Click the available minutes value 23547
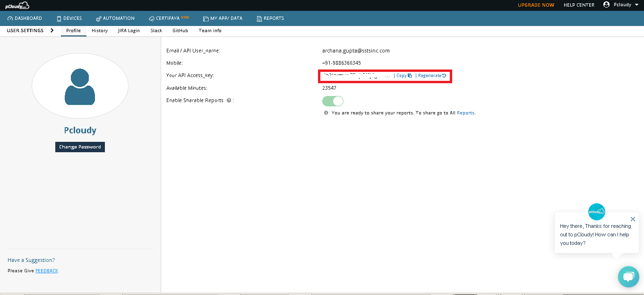Image resolution: width=644 pixels, height=295 pixels. tap(329, 88)
